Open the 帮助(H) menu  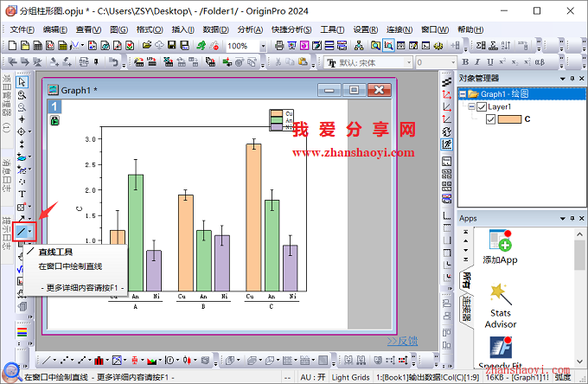(470, 29)
